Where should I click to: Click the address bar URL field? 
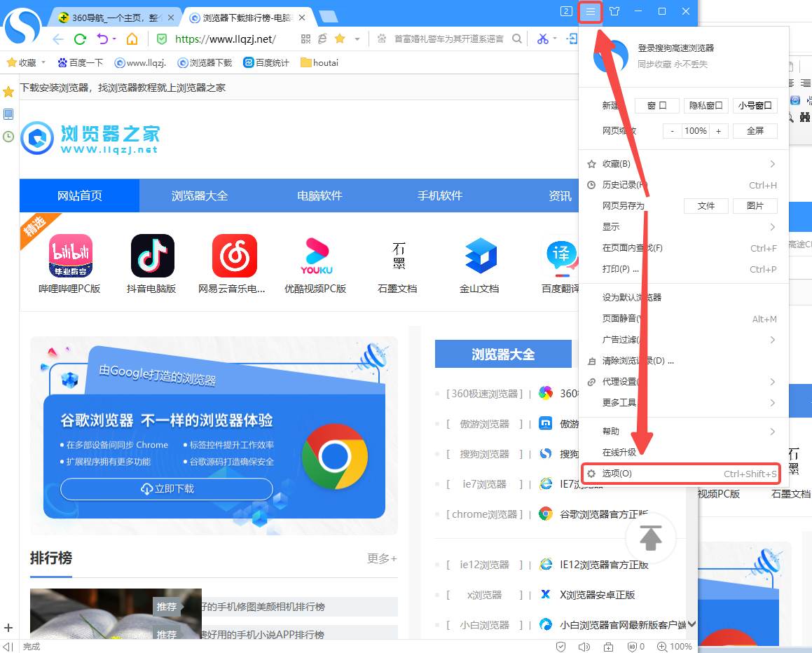[226, 39]
